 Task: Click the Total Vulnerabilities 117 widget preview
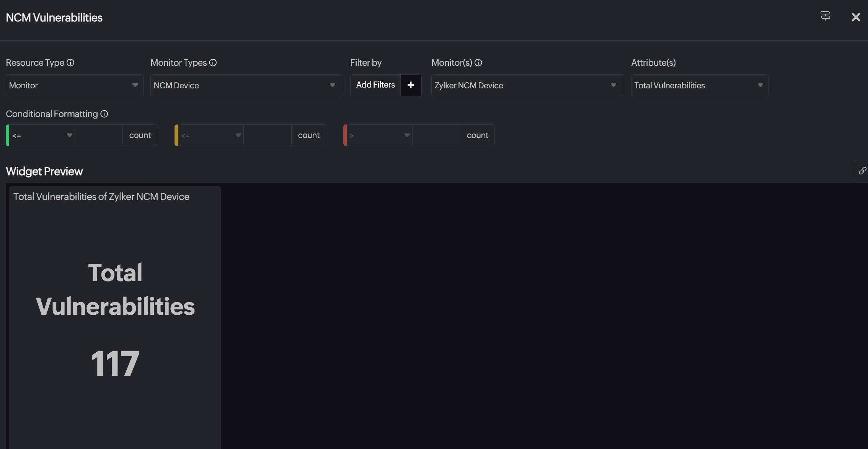[x=115, y=317]
